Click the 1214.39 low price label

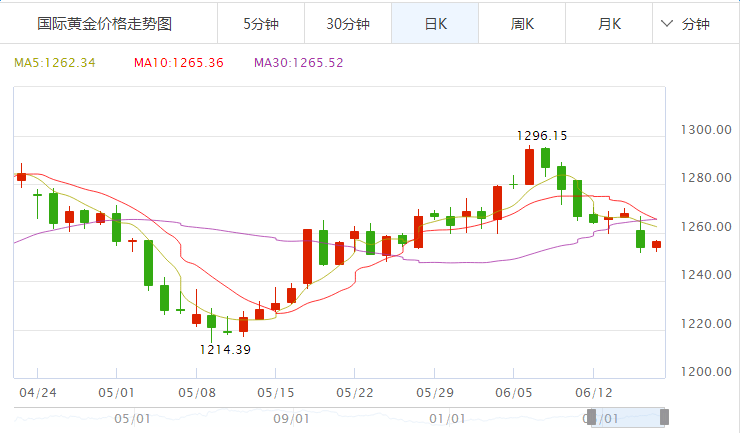(x=225, y=349)
